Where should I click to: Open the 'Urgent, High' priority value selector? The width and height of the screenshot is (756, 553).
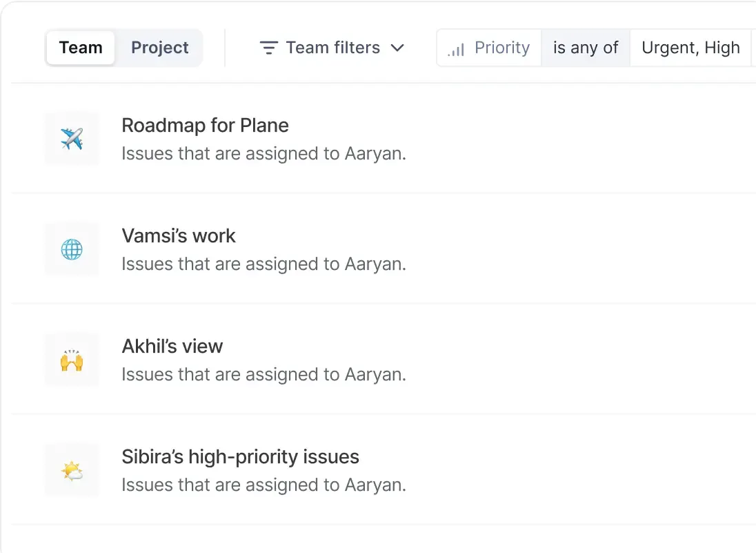point(690,48)
